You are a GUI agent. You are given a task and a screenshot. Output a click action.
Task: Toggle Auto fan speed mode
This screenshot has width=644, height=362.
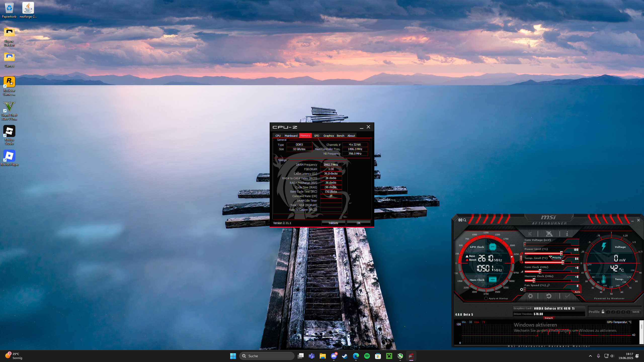click(577, 292)
